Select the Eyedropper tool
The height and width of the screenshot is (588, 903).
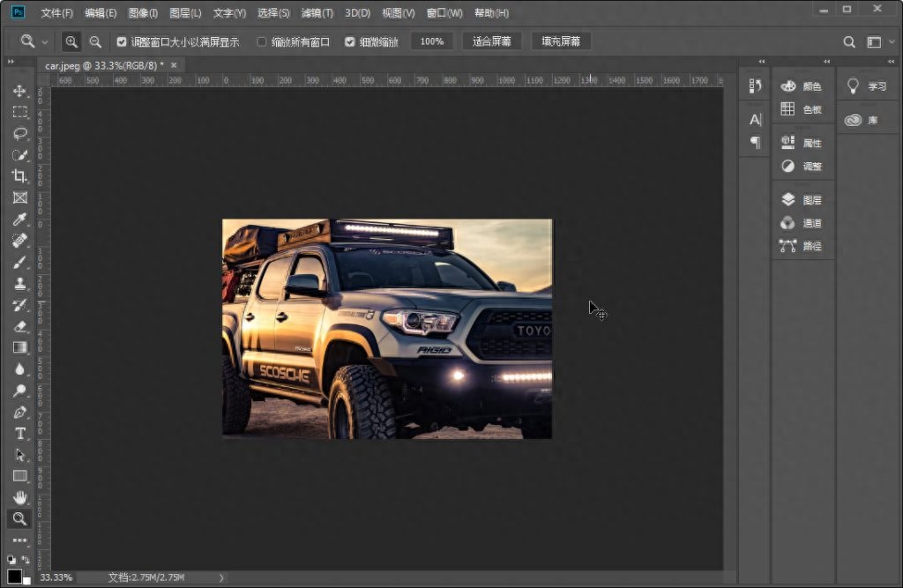tap(19, 219)
